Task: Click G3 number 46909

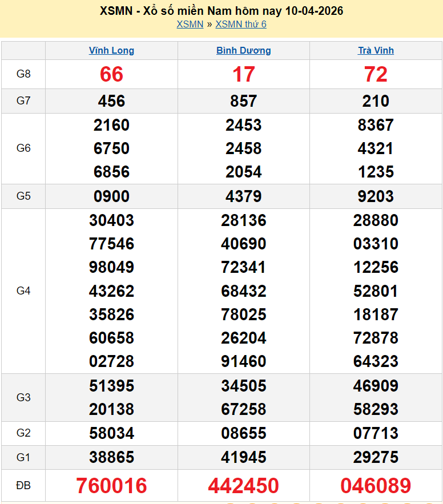Action: coord(376,386)
